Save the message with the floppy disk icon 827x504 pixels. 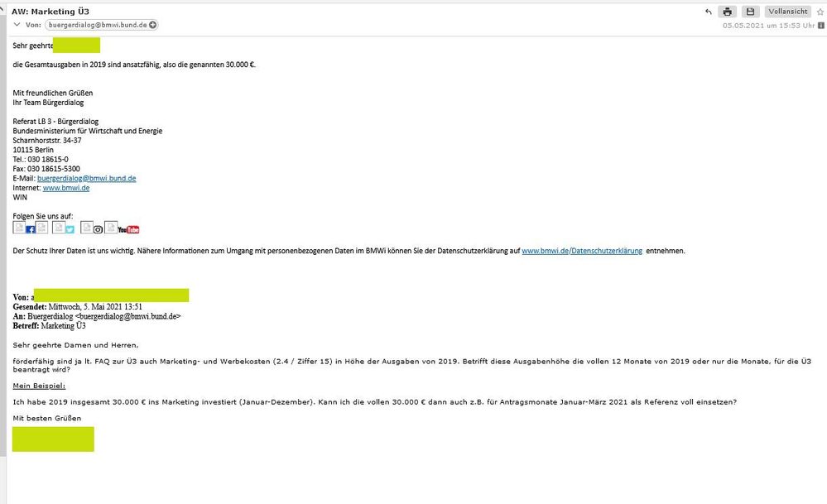click(x=750, y=12)
